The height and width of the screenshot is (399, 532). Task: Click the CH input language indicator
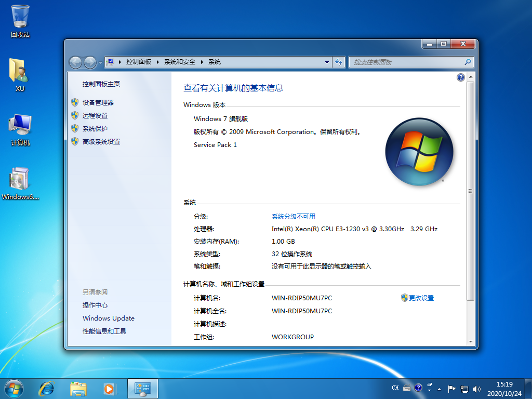395,388
